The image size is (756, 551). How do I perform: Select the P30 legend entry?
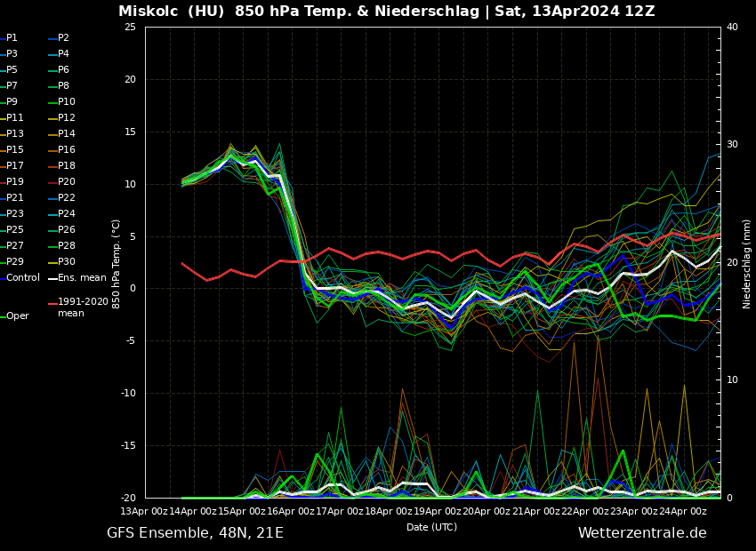pyautogui.click(x=66, y=262)
